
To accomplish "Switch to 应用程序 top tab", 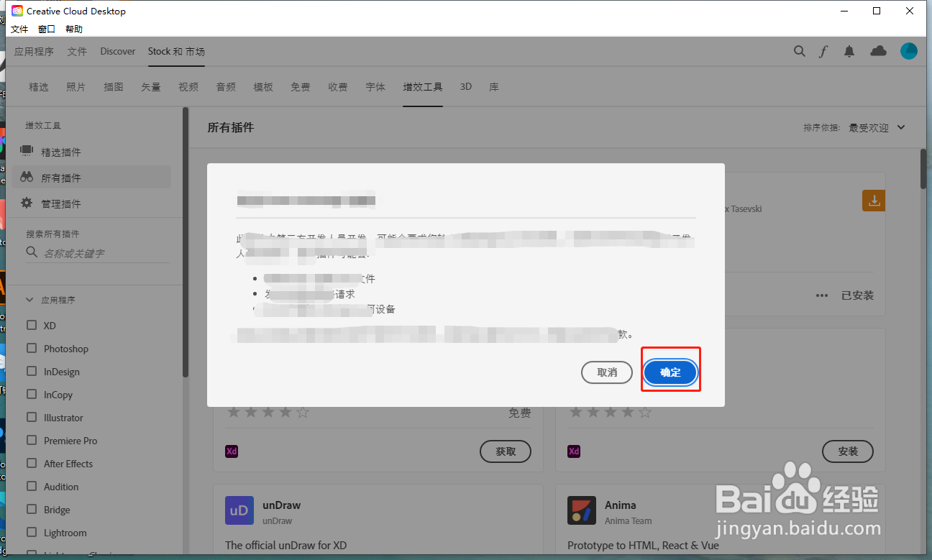I will click(x=35, y=52).
